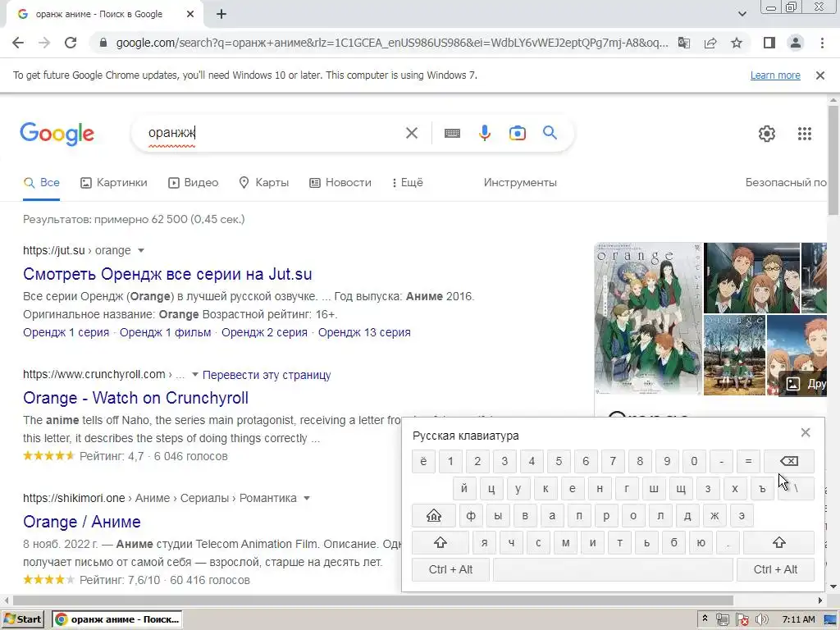840x630 pixels.
Task: Dismiss the Chrome update notification bar
Action: pyautogui.click(x=819, y=75)
